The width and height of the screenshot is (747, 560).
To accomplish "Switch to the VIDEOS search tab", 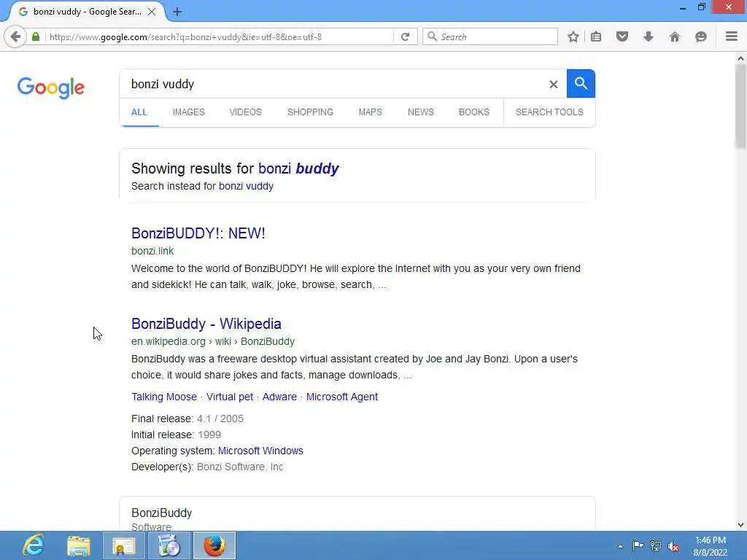I will point(245,112).
